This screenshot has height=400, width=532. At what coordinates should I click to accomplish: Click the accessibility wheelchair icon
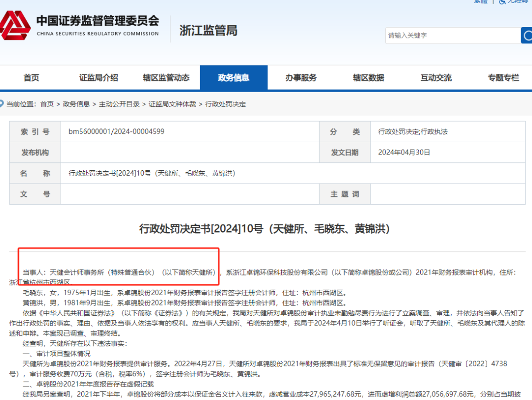(502, 2)
